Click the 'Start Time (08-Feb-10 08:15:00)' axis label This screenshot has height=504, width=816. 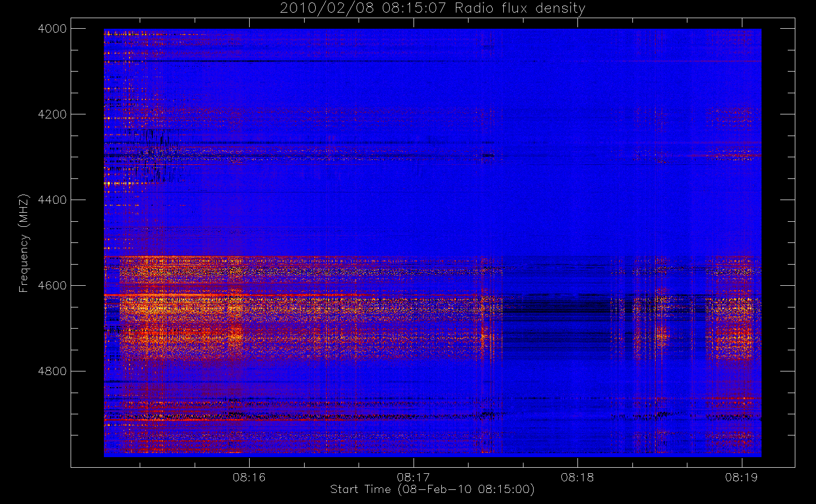(x=432, y=489)
